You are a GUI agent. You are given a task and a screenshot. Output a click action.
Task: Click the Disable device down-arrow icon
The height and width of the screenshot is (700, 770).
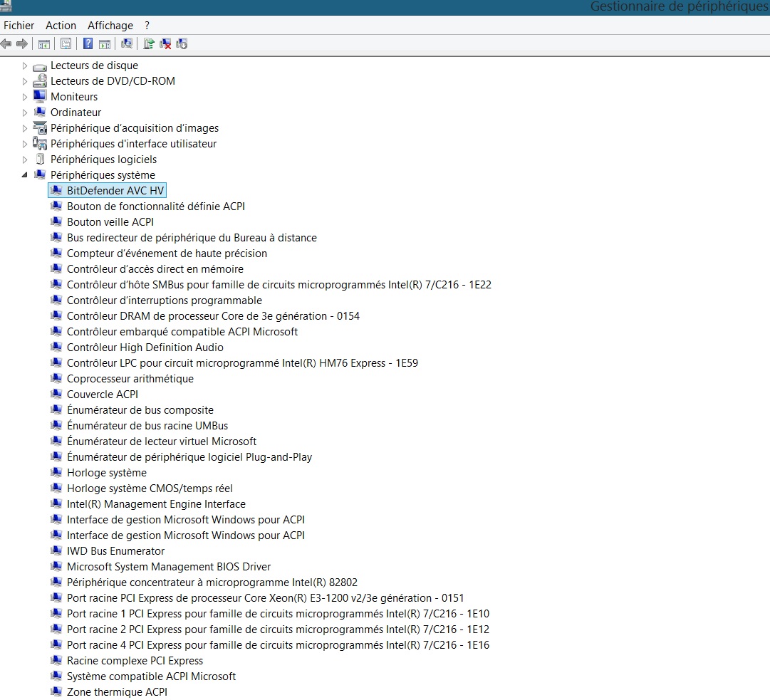point(182,44)
